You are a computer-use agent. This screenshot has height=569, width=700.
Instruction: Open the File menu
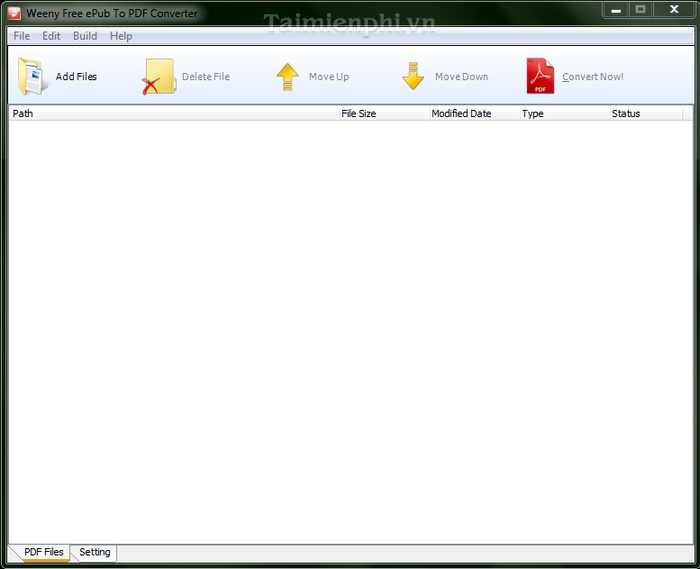point(21,36)
